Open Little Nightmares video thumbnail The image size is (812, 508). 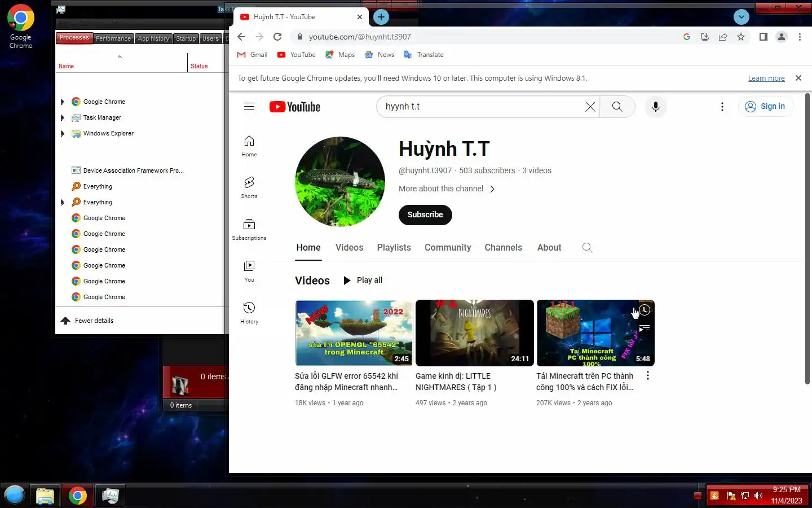pyautogui.click(x=474, y=333)
